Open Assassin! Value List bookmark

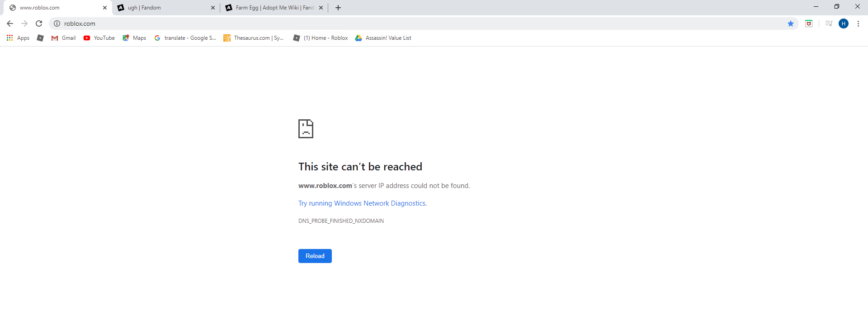(383, 38)
